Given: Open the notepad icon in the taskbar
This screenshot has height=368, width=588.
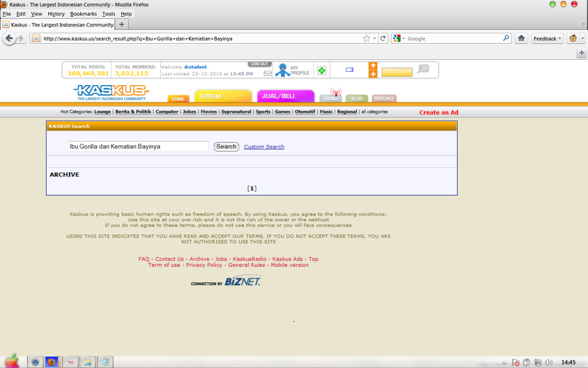Looking at the screenshot, I should coord(106,362).
